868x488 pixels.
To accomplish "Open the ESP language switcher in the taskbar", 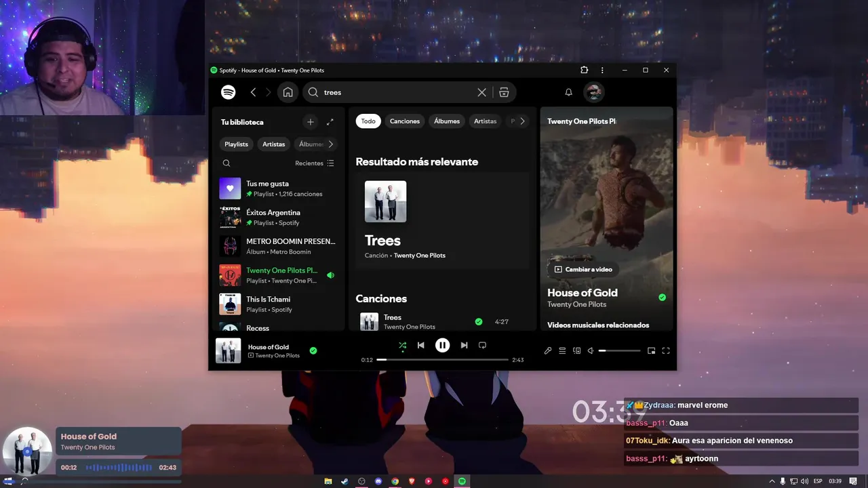I will pyautogui.click(x=818, y=481).
